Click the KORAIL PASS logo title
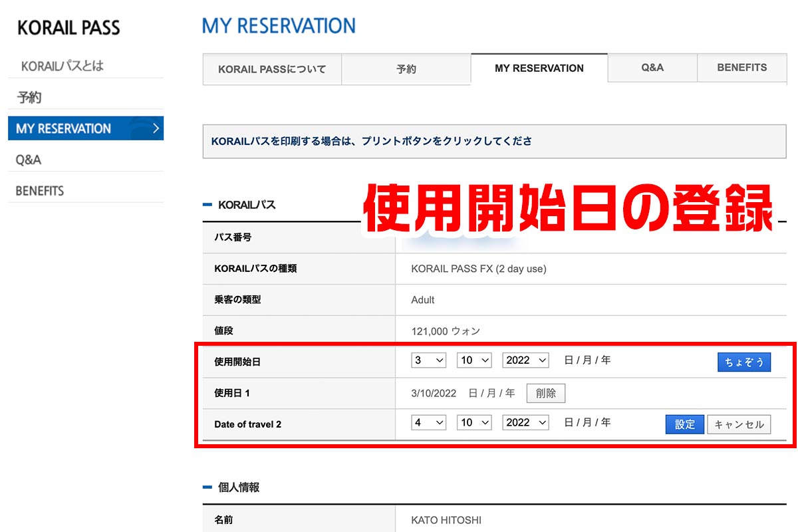 (68, 28)
